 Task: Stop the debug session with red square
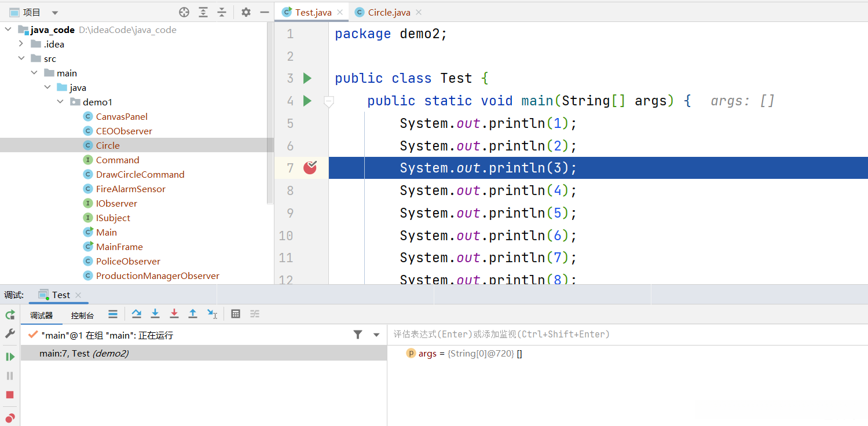pos(10,395)
